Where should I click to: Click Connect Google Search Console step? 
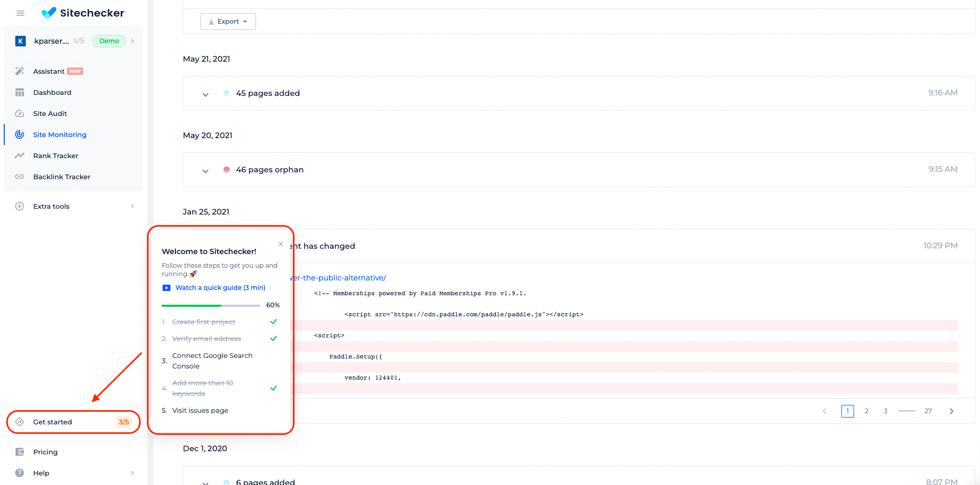pos(212,361)
